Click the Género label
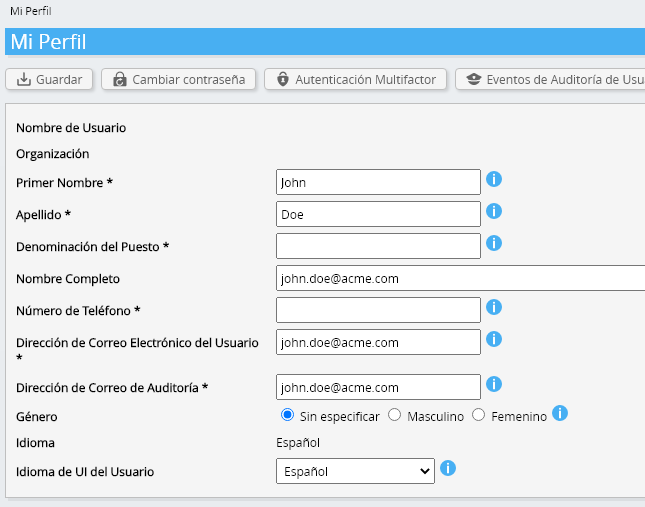645x507 pixels. point(37,417)
